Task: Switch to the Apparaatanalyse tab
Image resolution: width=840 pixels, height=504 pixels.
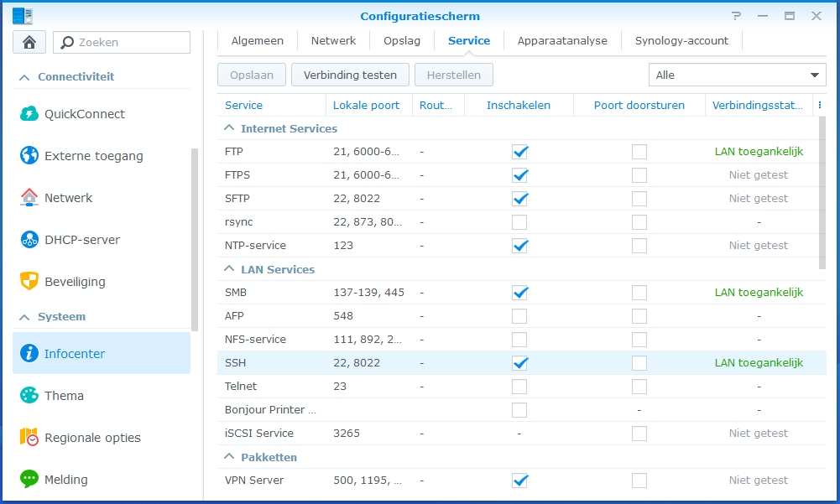Action: coord(562,40)
